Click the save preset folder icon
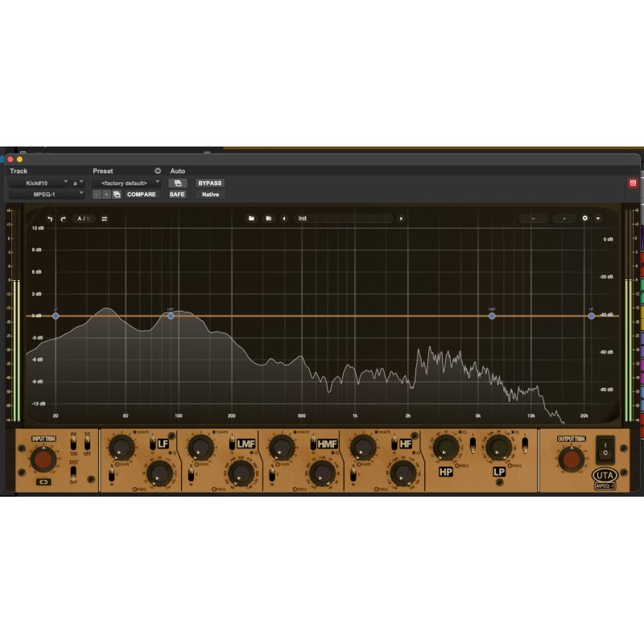This screenshot has width=644, height=644. (x=268, y=218)
